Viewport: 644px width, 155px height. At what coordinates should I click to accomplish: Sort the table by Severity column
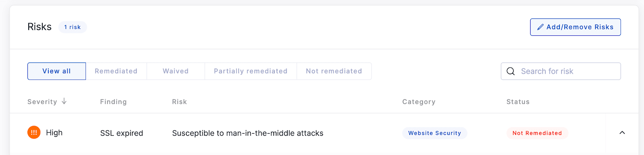42,102
